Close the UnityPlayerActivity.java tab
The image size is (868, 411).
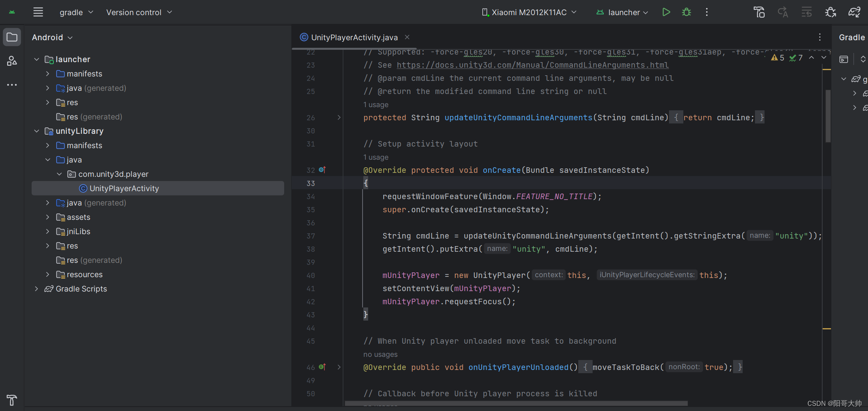(x=407, y=37)
